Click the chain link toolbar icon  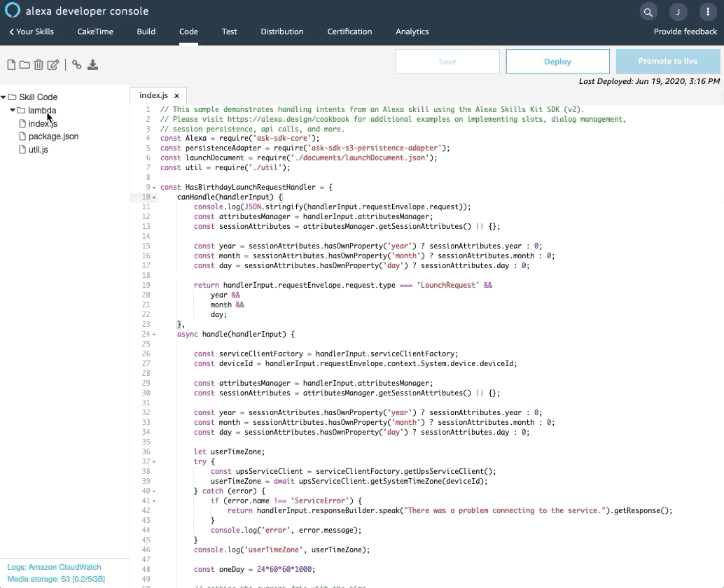tap(77, 65)
